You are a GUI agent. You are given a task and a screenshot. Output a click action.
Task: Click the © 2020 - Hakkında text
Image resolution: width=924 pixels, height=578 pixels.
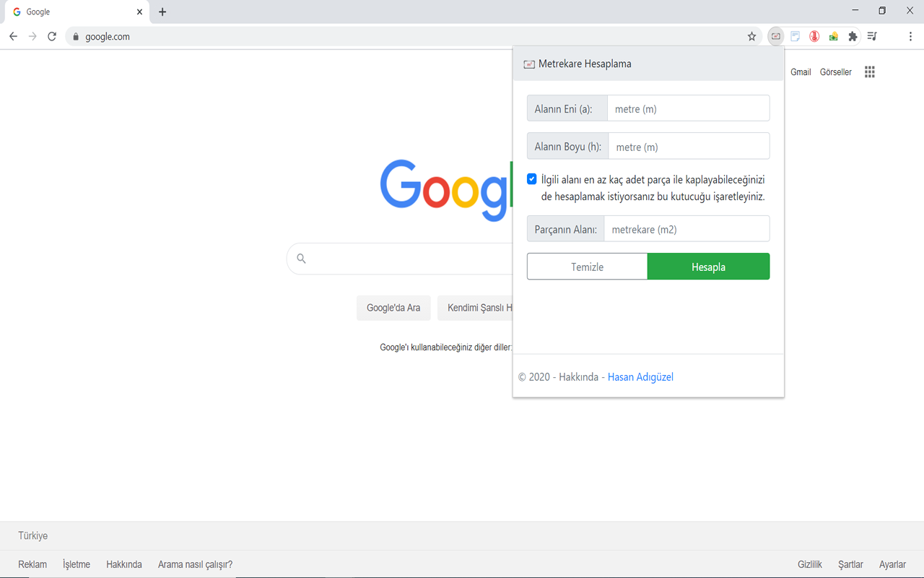click(x=558, y=377)
